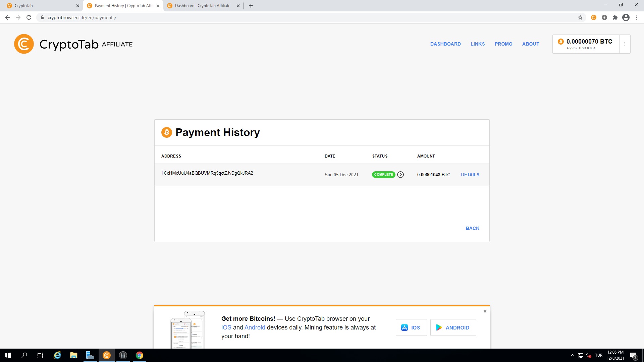Click the Bitcoin icon beside Payment History
Viewport: 644px width, 362px height.
pos(167,132)
